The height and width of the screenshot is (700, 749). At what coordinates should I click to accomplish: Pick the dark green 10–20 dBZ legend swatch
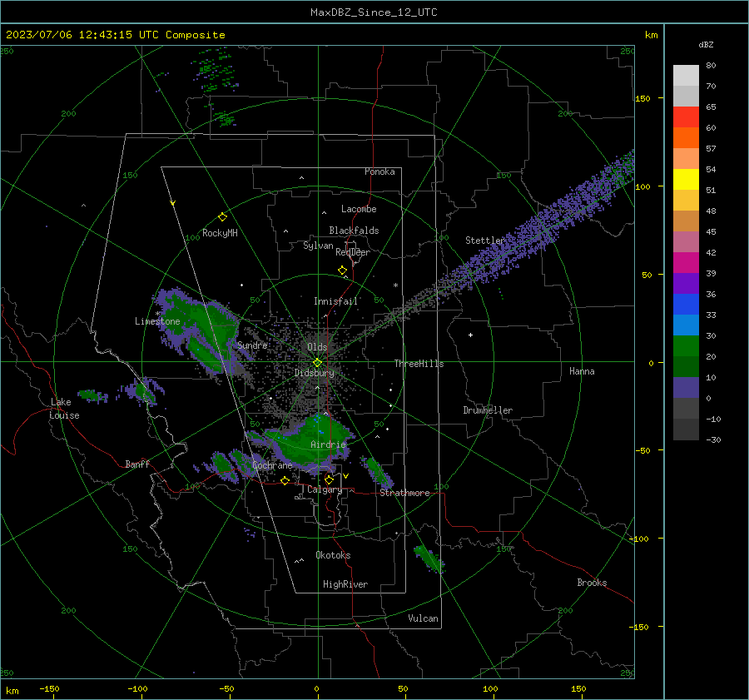pyautogui.click(x=686, y=367)
